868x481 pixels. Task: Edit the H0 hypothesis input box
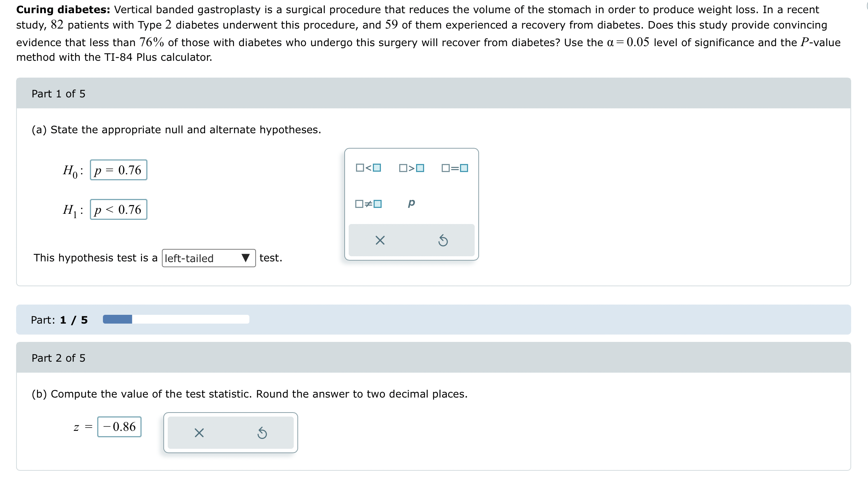coord(118,169)
